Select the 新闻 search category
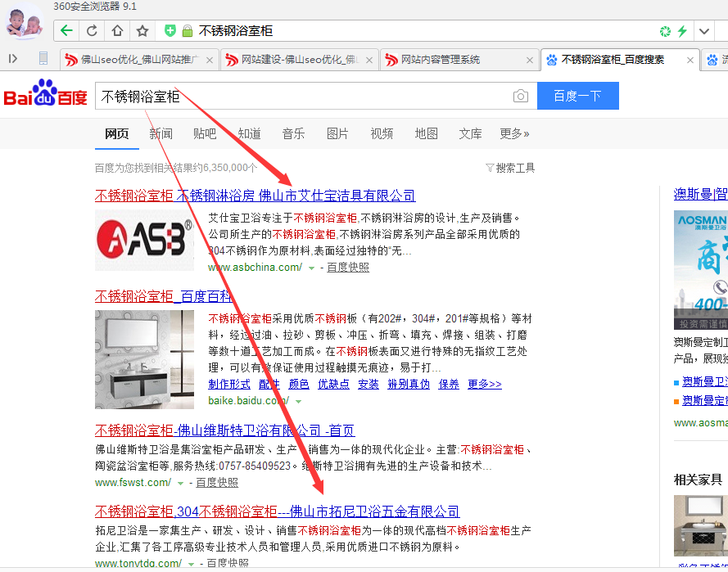This screenshot has height=572, width=728. point(161,133)
